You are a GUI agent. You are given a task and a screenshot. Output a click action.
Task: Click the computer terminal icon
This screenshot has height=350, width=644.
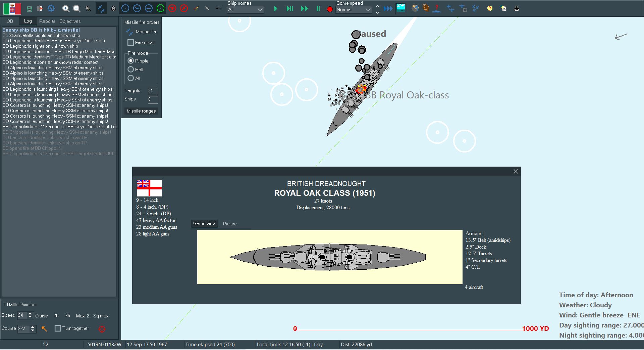tap(517, 9)
